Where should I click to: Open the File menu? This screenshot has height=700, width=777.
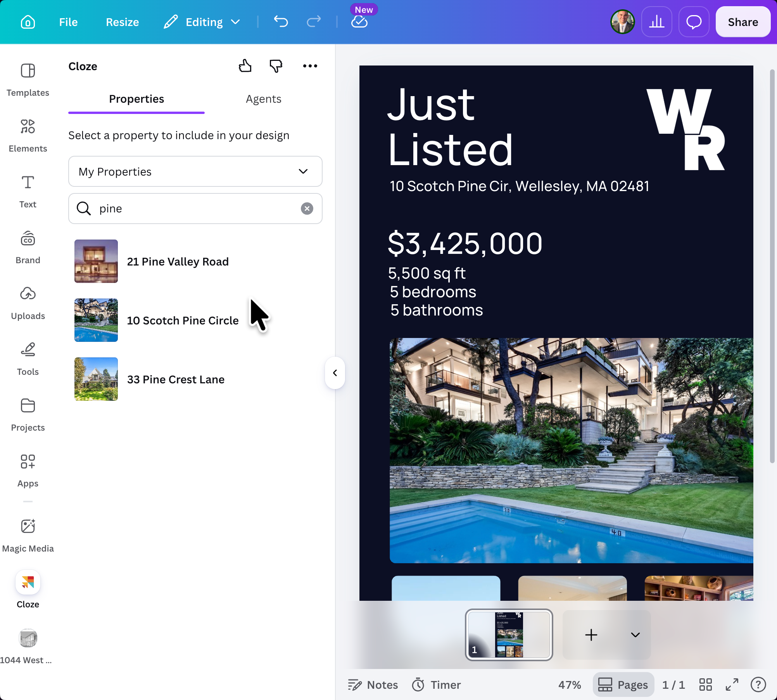point(68,22)
